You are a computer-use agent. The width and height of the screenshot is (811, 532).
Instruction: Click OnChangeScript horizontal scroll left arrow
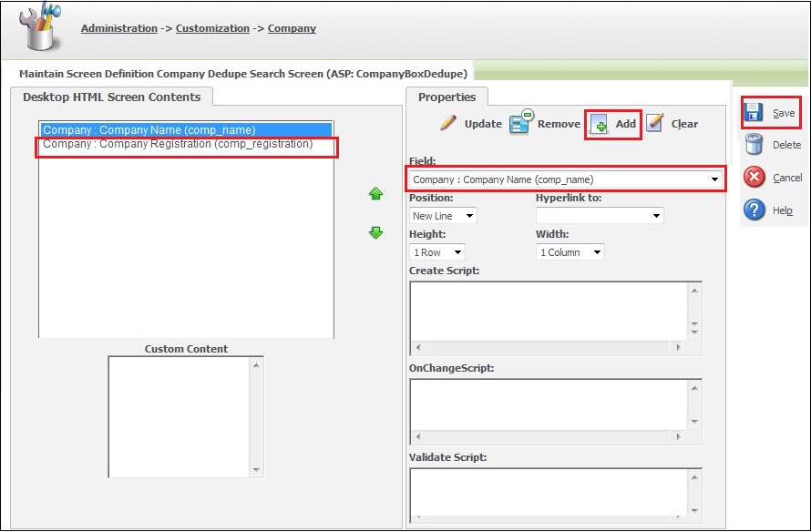point(418,437)
